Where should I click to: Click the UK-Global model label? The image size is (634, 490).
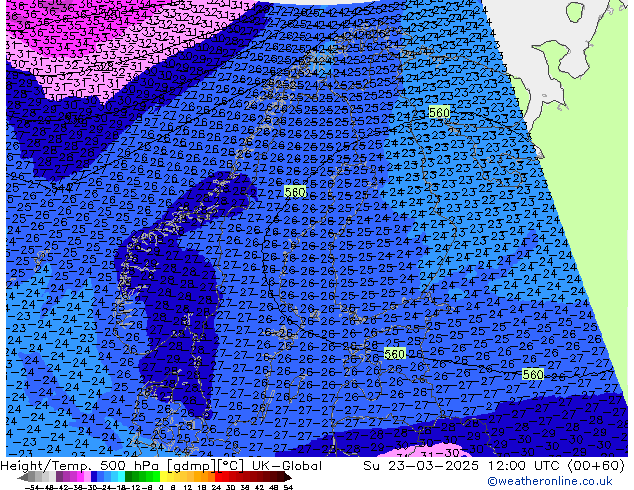(287, 466)
